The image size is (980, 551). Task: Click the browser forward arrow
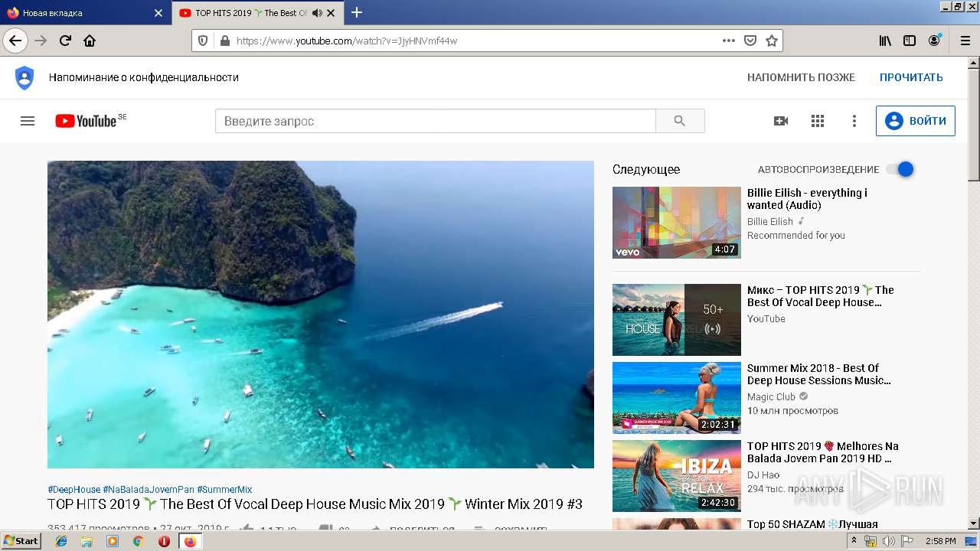tap(41, 41)
